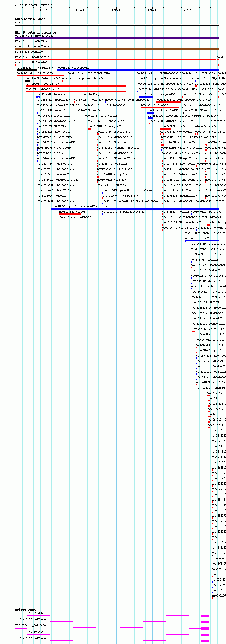
Task: Click nsv5710719 (Chuang2021) label
Action: point(101,116)
